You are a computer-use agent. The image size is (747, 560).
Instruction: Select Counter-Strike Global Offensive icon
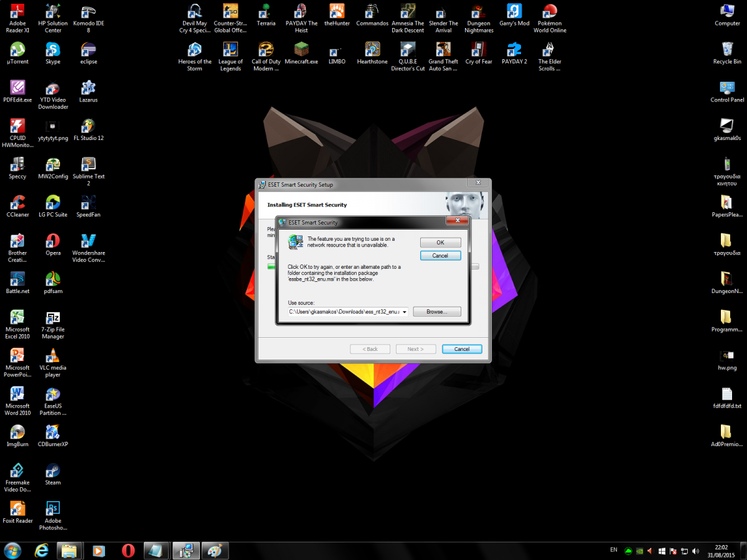click(x=230, y=19)
